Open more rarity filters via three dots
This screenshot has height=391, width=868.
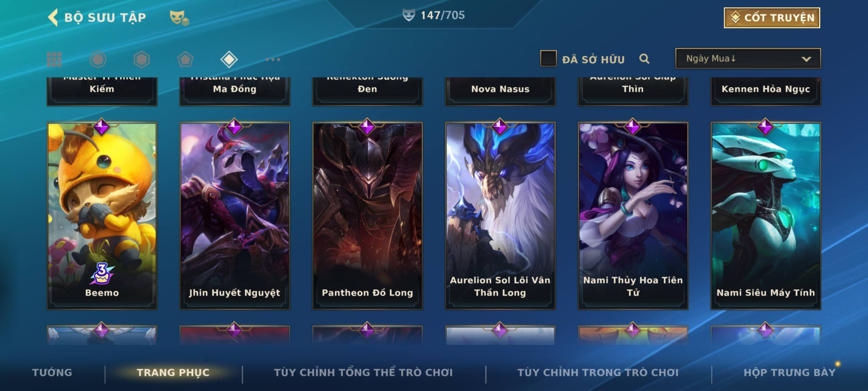click(x=273, y=59)
